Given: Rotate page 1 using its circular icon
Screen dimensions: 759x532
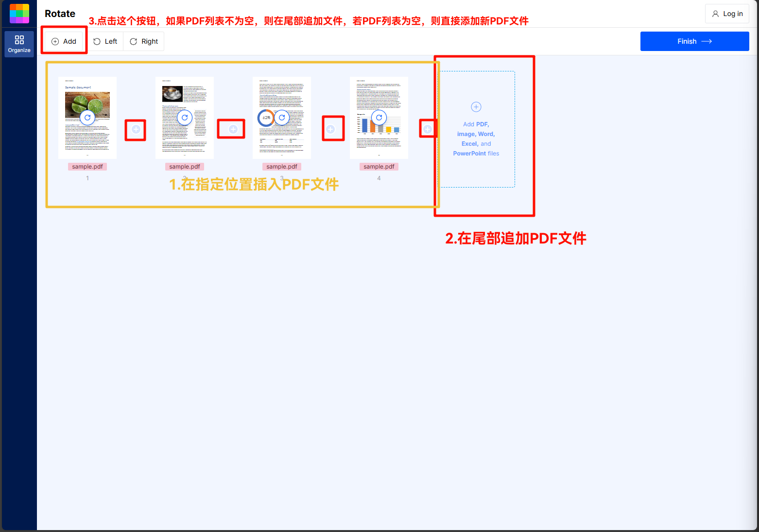Looking at the screenshot, I should coord(87,118).
